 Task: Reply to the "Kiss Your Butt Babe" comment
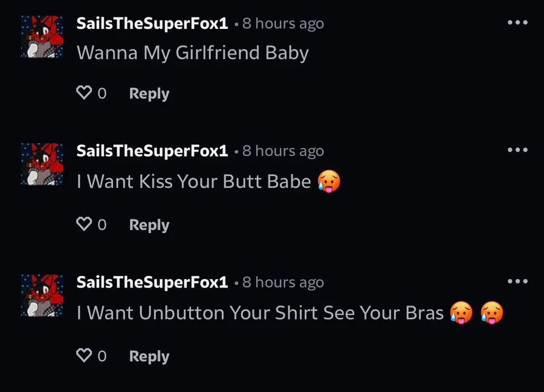[x=149, y=225]
